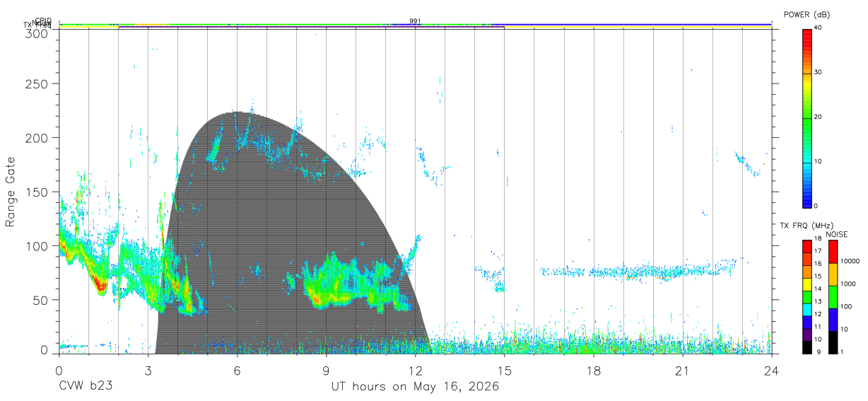Click the 12 tick on UT hours axis
Screen dimensions: 868x401
tap(416, 371)
